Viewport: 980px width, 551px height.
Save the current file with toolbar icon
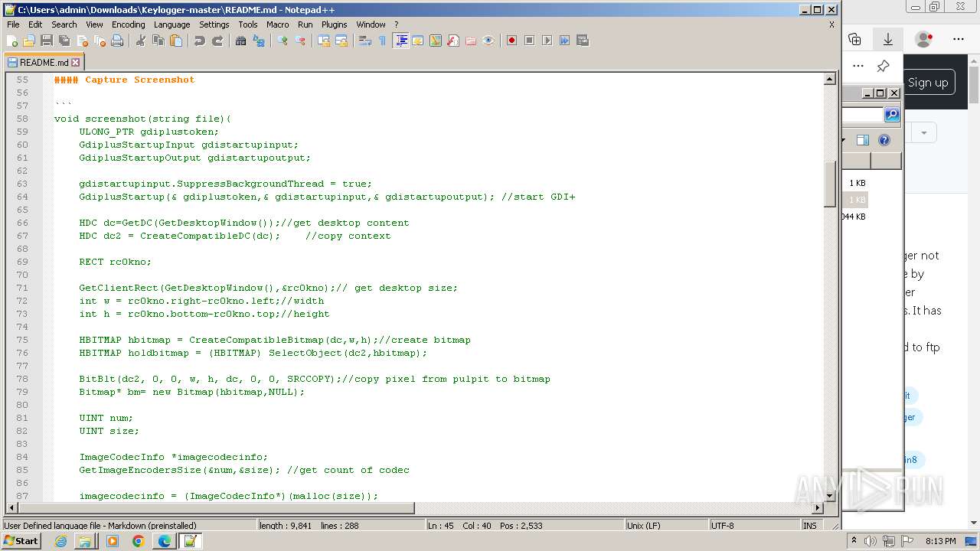tap(47, 41)
